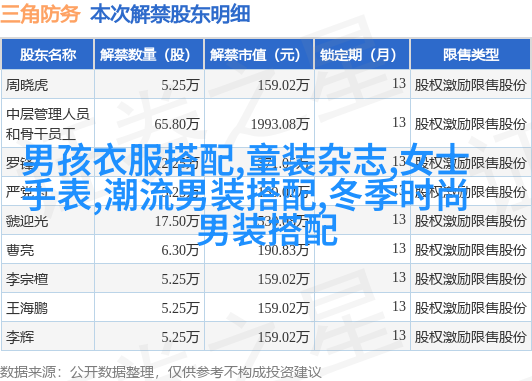Click the 6.30万 quantity cell

[x=180, y=250]
